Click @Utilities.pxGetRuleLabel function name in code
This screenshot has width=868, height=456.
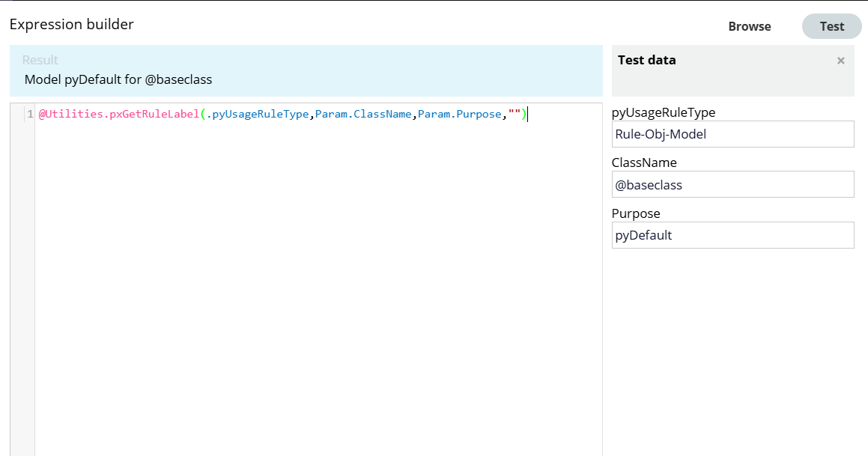coord(118,115)
